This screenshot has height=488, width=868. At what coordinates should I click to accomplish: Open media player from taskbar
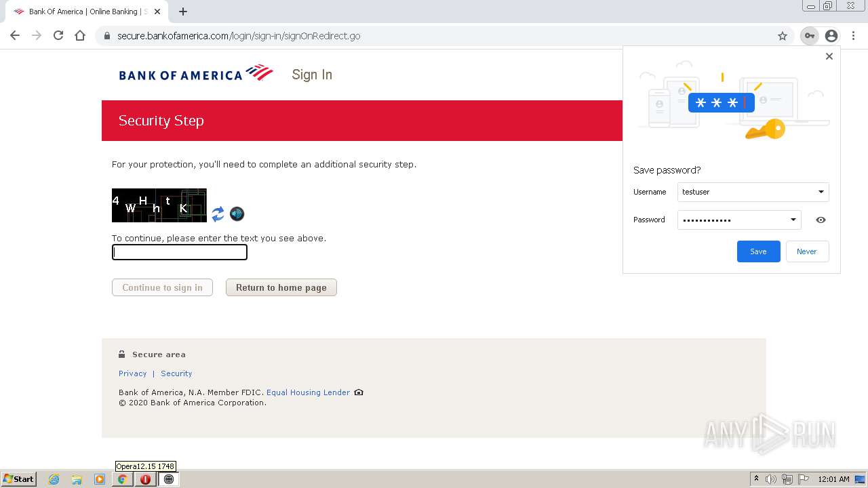tap(100, 479)
